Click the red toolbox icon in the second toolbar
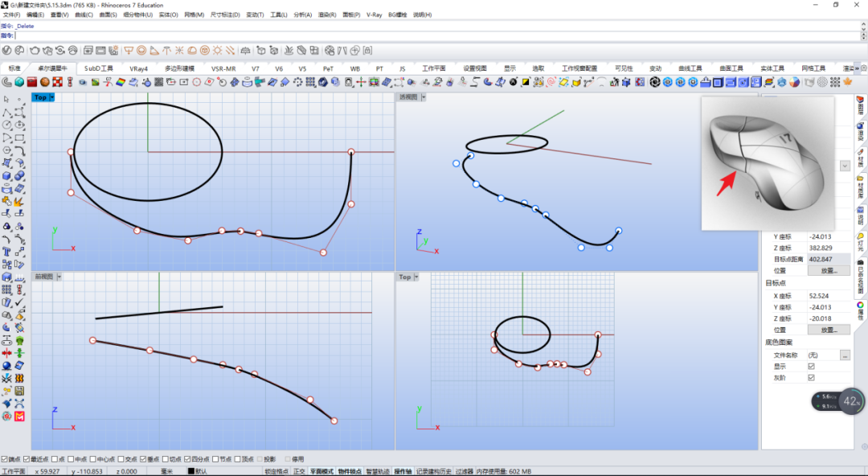This screenshot has width=868, height=476. [x=31, y=82]
